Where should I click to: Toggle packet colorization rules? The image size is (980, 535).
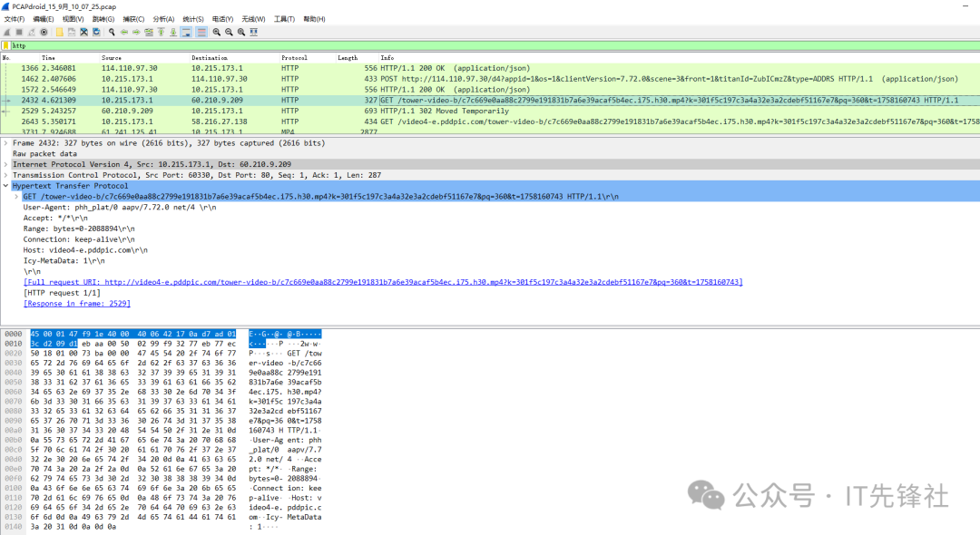click(x=201, y=32)
